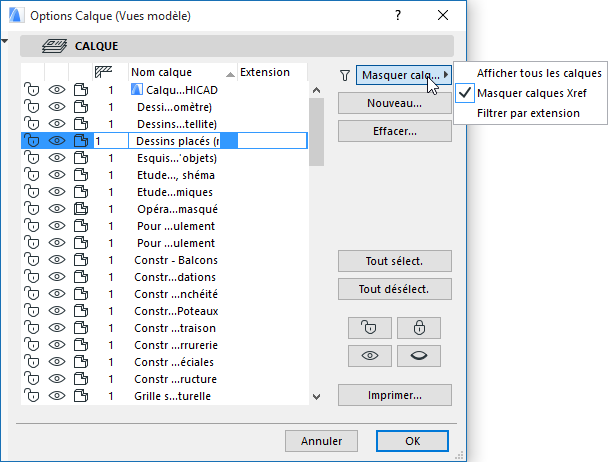This screenshot has width=608, height=462.
Task: Click the intersection group column header icon
Action: [x=104, y=72]
